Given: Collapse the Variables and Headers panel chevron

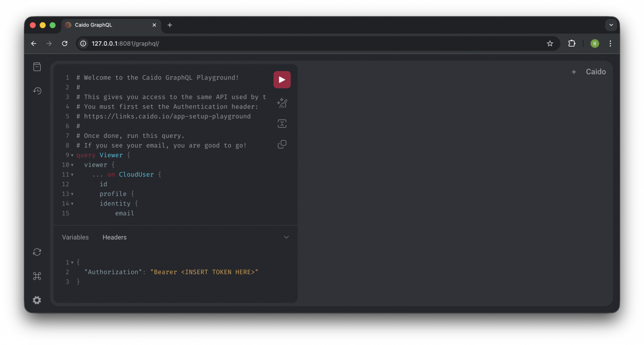Looking at the screenshot, I should [286, 237].
